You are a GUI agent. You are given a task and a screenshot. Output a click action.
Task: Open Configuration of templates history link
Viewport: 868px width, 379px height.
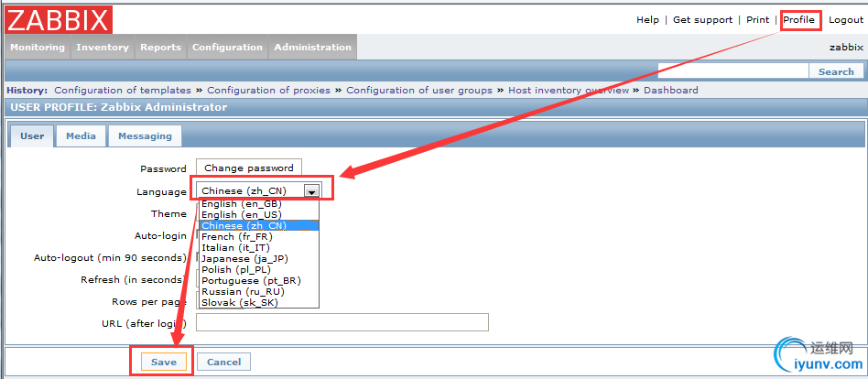[x=123, y=91]
